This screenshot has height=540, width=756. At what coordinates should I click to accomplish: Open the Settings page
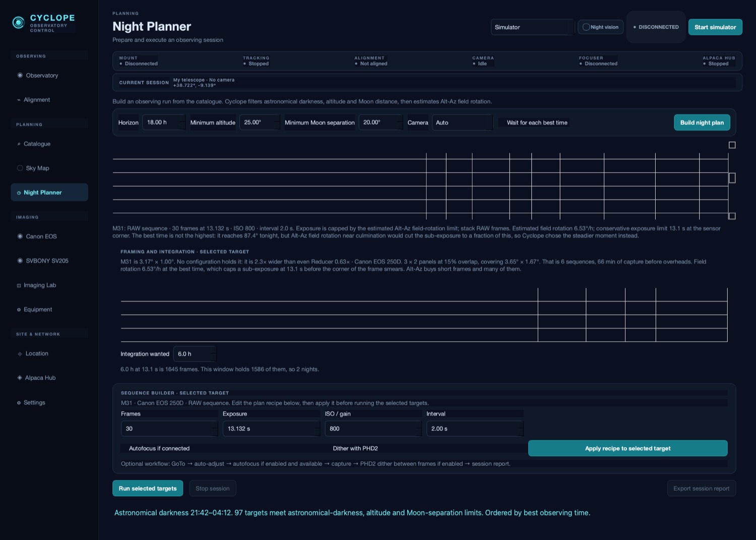tap(49, 402)
